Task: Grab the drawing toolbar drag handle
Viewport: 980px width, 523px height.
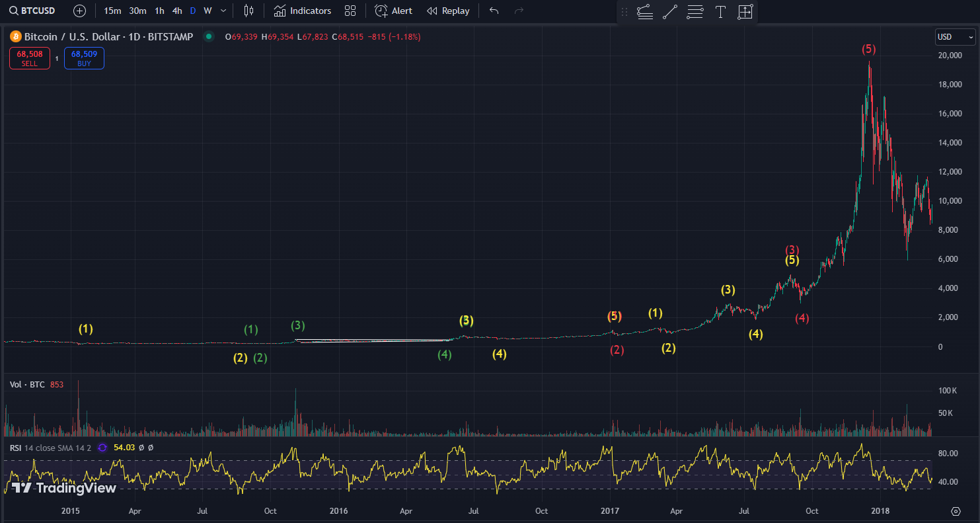Action: click(x=624, y=12)
